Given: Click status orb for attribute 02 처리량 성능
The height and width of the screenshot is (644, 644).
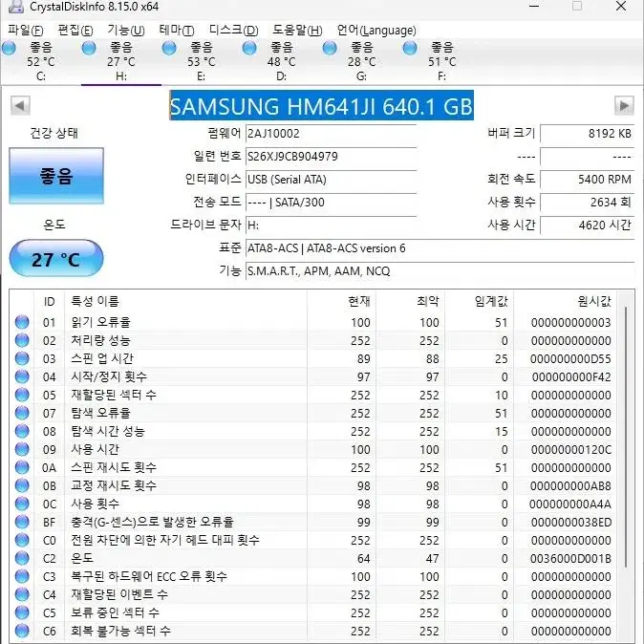Looking at the screenshot, I should pos(22,340).
